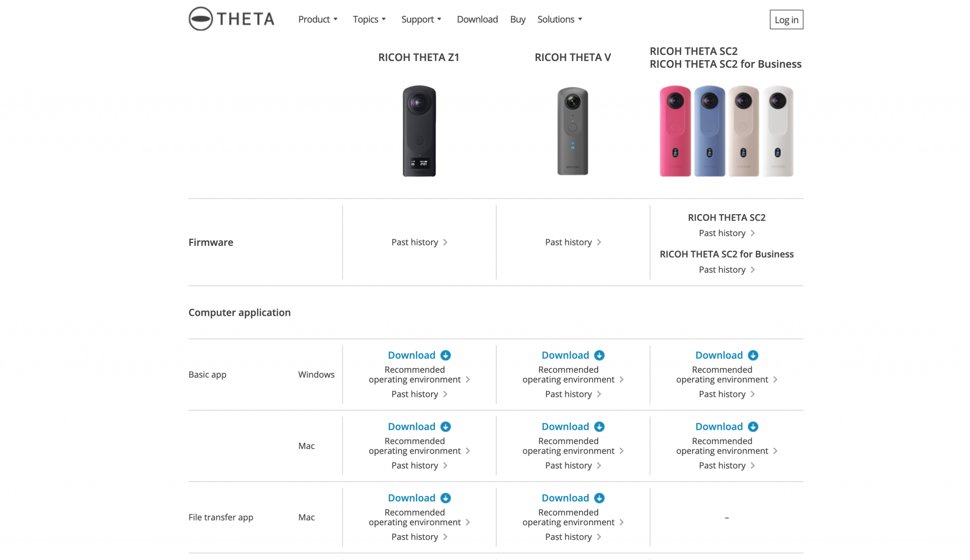
Task: Click the download icon for SC2 Windows basic app
Action: coord(753,355)
